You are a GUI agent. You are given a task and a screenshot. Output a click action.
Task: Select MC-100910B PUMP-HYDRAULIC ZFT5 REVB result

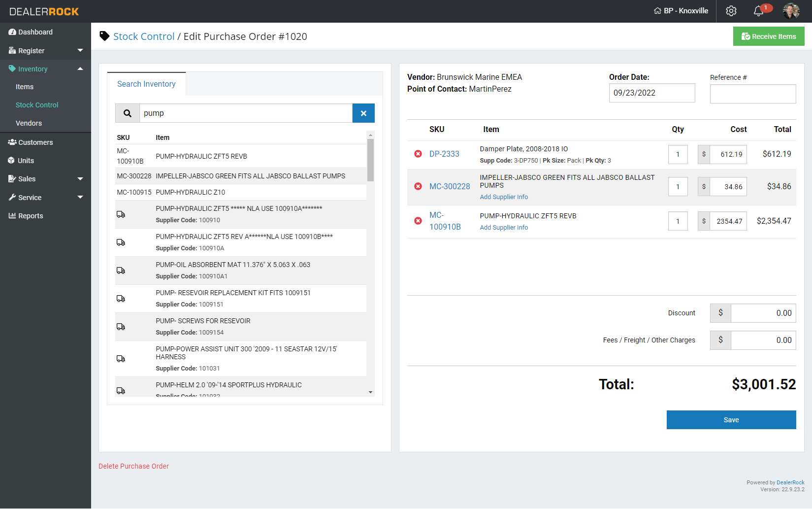[241, 156]
